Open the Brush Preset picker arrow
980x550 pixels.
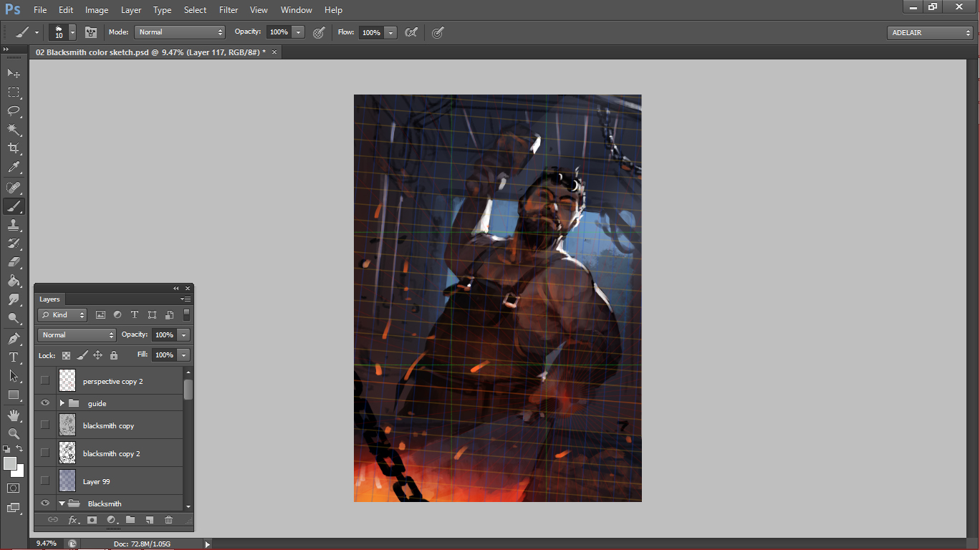(72, 32)
